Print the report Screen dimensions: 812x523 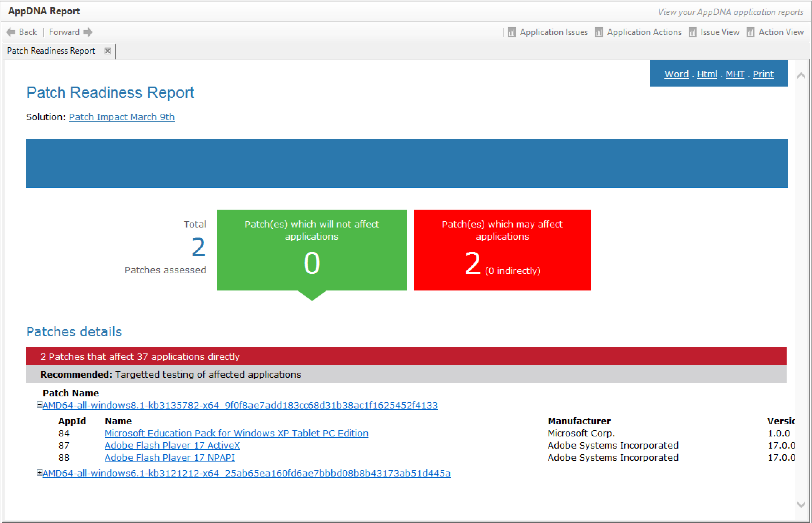763,74
